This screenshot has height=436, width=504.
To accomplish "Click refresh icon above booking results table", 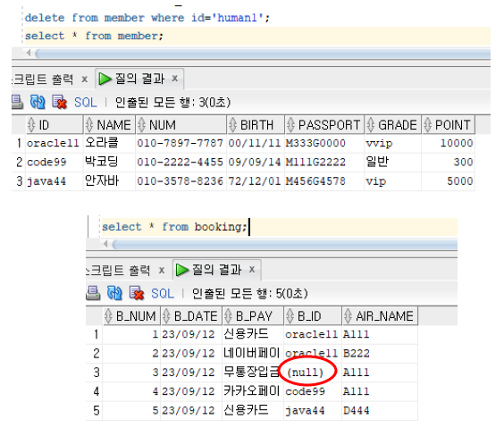I will coord(114,293).
